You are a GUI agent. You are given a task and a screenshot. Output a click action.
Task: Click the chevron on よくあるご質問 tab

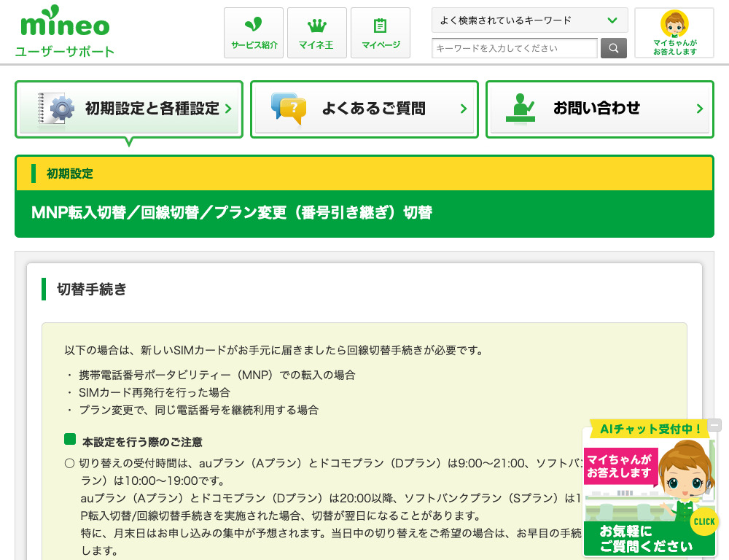[464, 109]
